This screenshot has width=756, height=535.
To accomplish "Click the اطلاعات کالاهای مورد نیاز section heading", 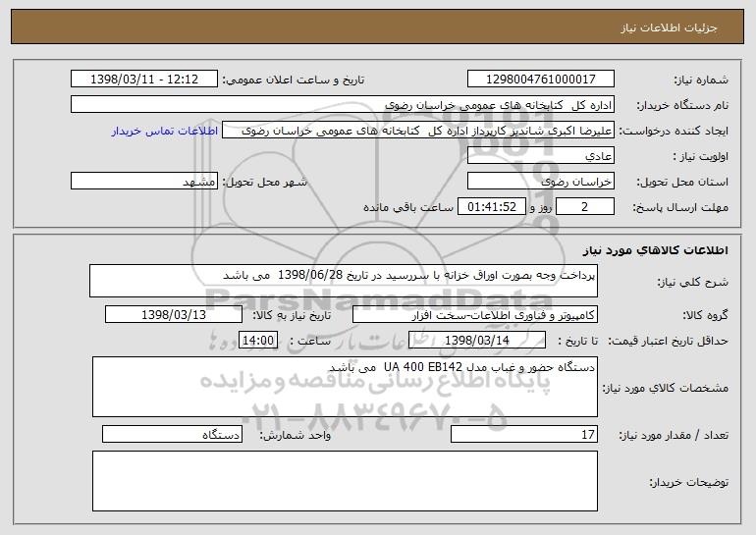I will tap(655, 250).
